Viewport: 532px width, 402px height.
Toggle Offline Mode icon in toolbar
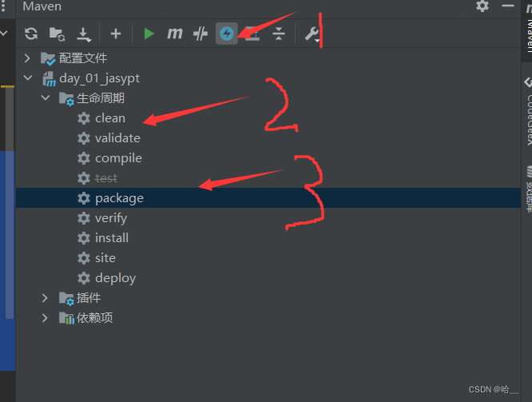[x=200, y=34]
